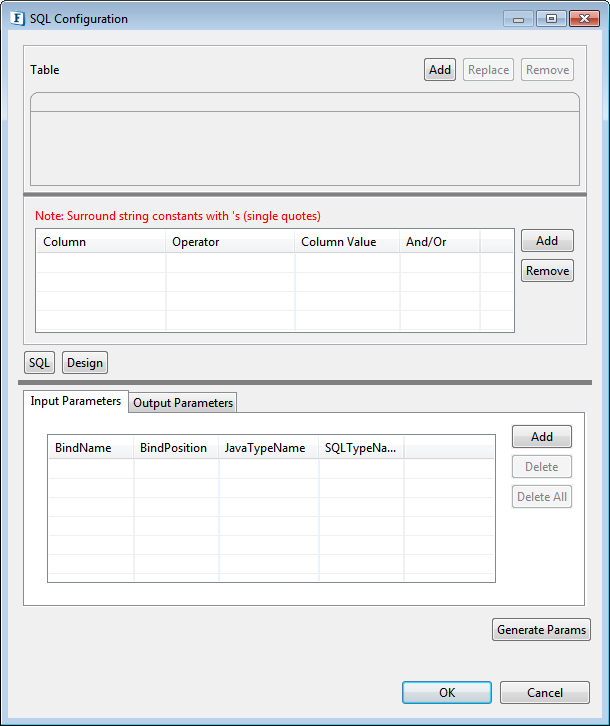
Task: Open the Input Parameters tab
Action: pos(76,401)
